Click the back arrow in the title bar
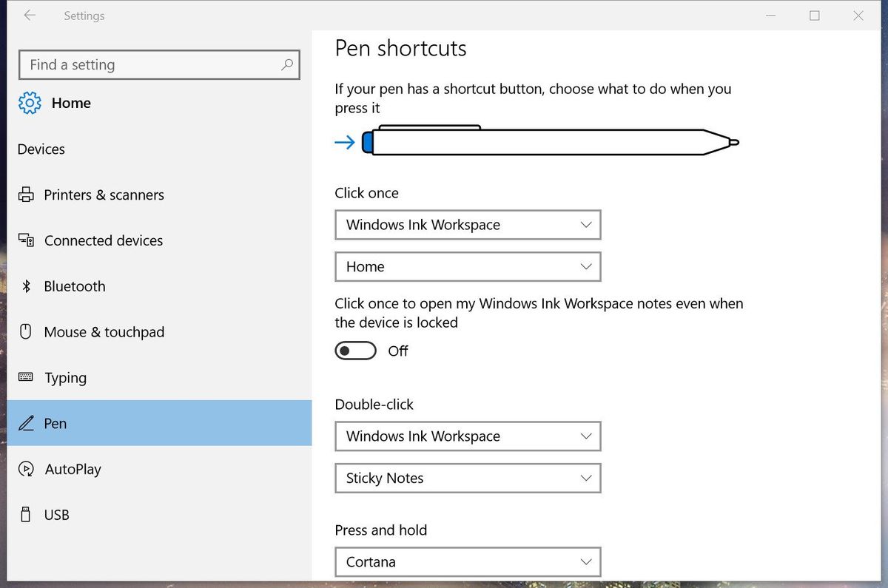888x588 pixels. (x=29, y=16)
